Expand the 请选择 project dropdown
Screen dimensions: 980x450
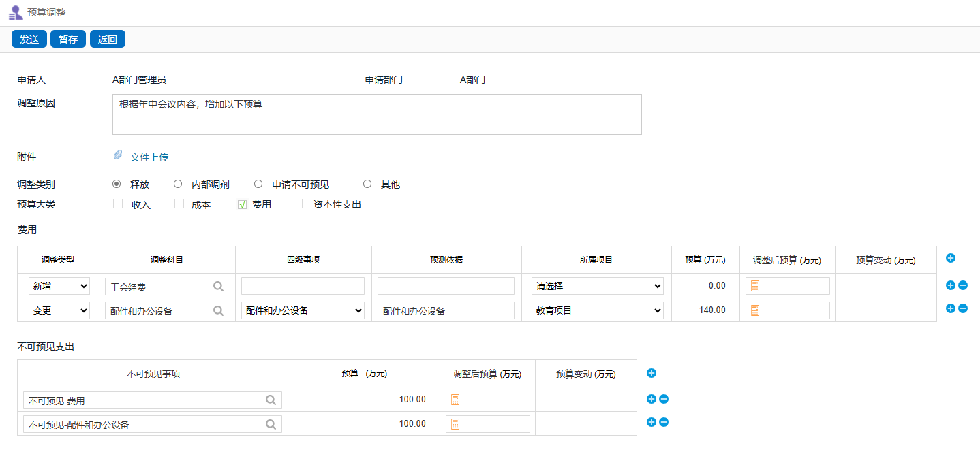coord(597,287)
